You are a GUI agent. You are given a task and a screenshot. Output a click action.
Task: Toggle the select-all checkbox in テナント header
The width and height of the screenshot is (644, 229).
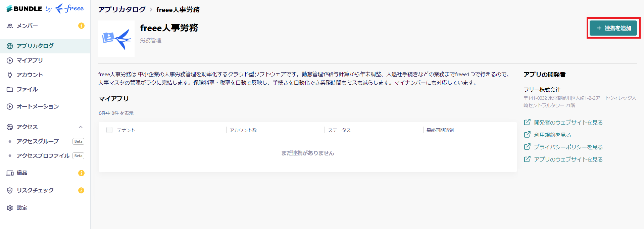tap(109, 130)
